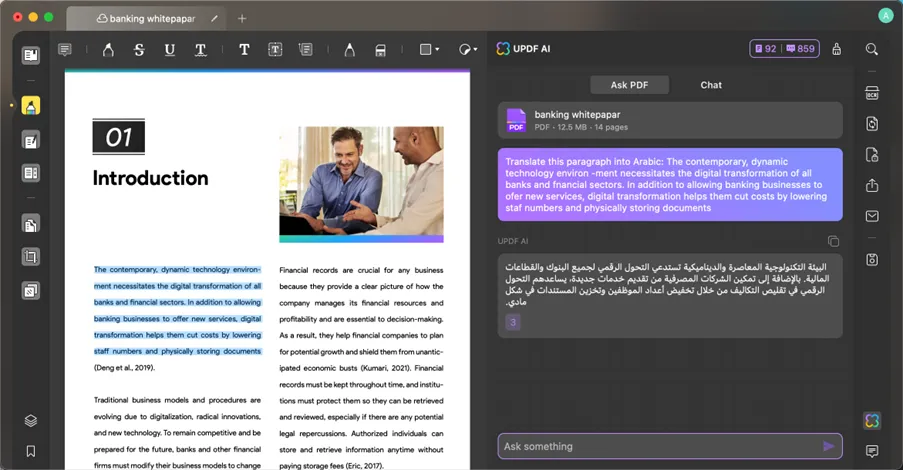Switch to the Chat tab
Viewport: 903px width, 470px height.
[x=711, y=85]
